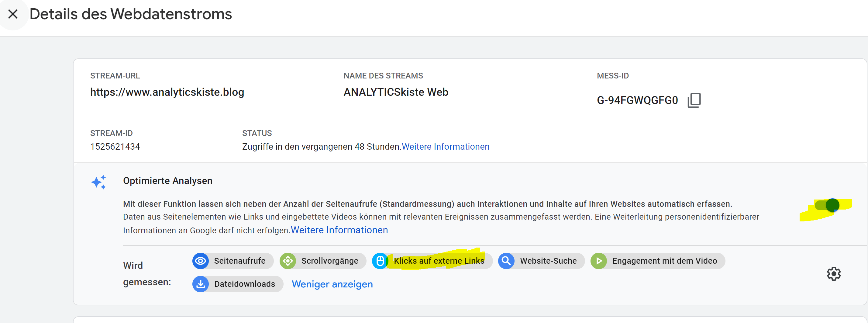Click the Stream-ID 1525621434
Screen dimensions: 868x323
(x=115, y=146)
